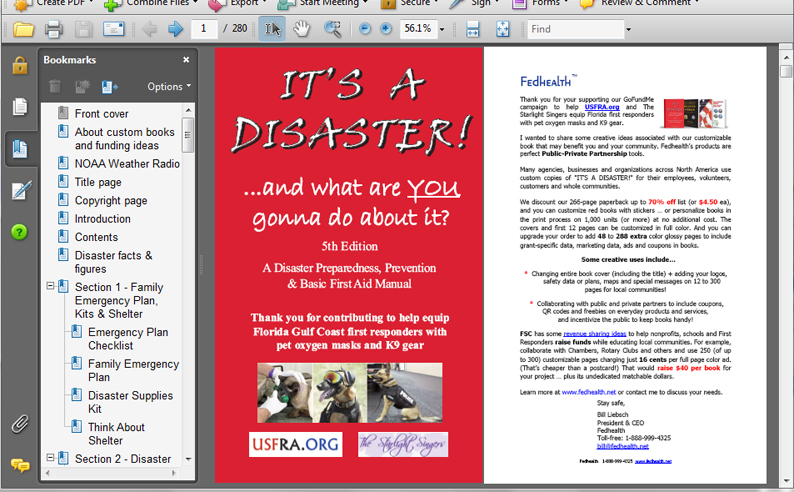Go to previous page with gray arrow
Image resolution: width=794 pixels, height=492 pixels.
149,29
